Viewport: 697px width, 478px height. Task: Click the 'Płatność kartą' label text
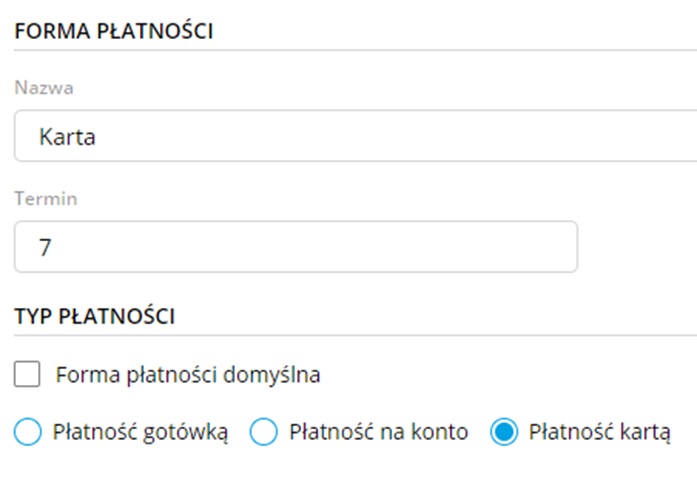coord(599,433)
